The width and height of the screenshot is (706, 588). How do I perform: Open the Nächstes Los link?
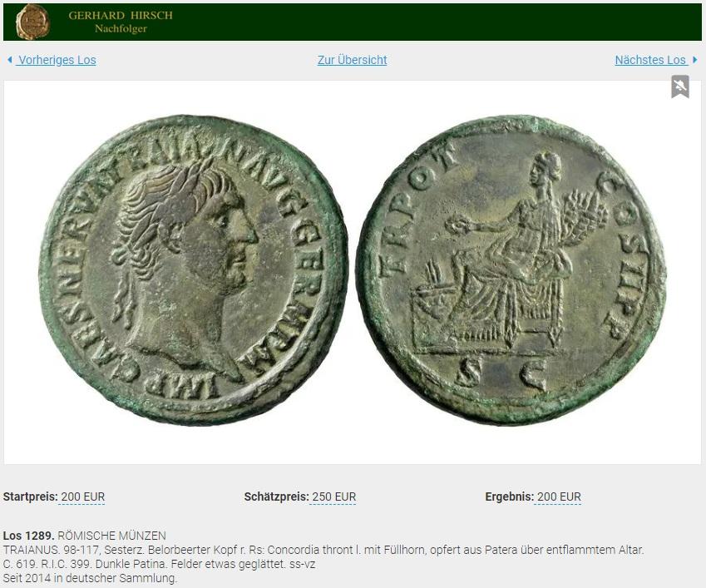click(650, 60)
